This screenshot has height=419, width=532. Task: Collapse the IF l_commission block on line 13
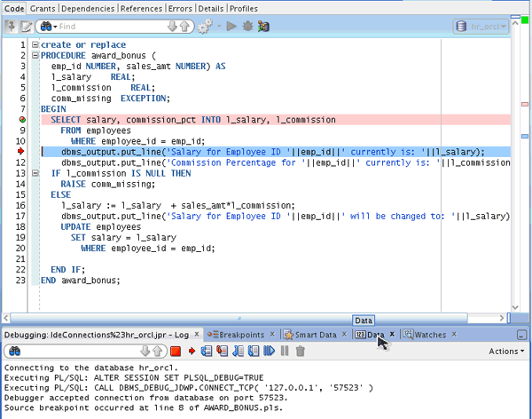coord(35,173)
